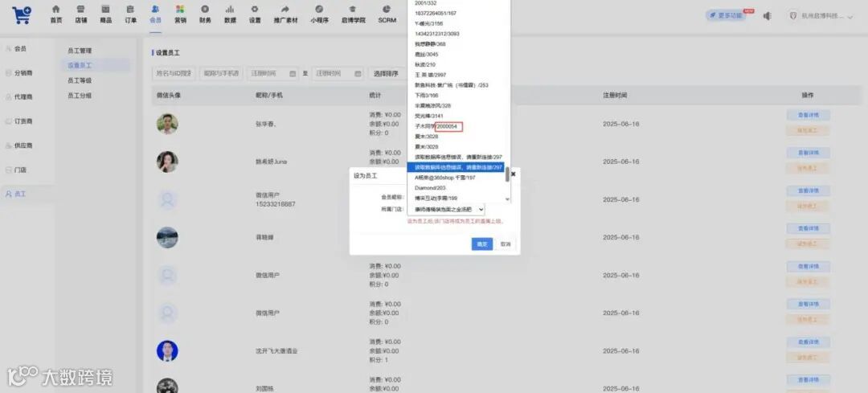Open 设置 settings gear in top navigation
Viewport: 868px width, 393px height.
click(255, 14)
